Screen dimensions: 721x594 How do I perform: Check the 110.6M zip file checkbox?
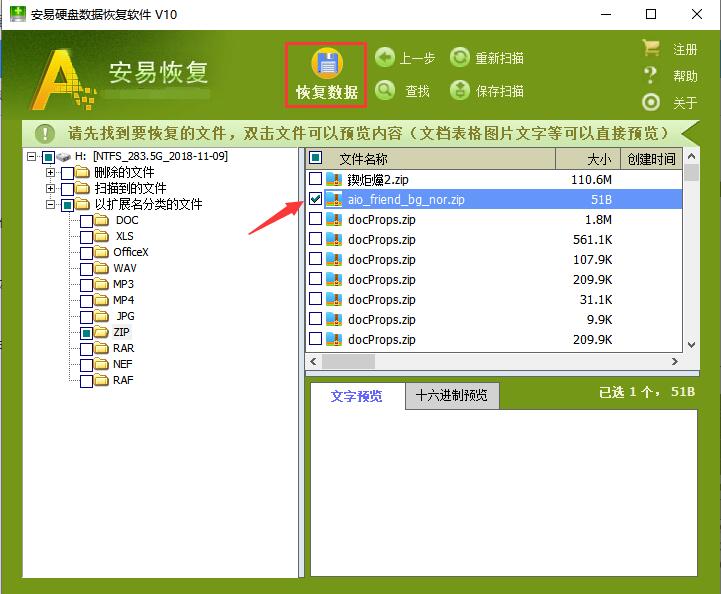pyautogui.click(x=315, y=178)
